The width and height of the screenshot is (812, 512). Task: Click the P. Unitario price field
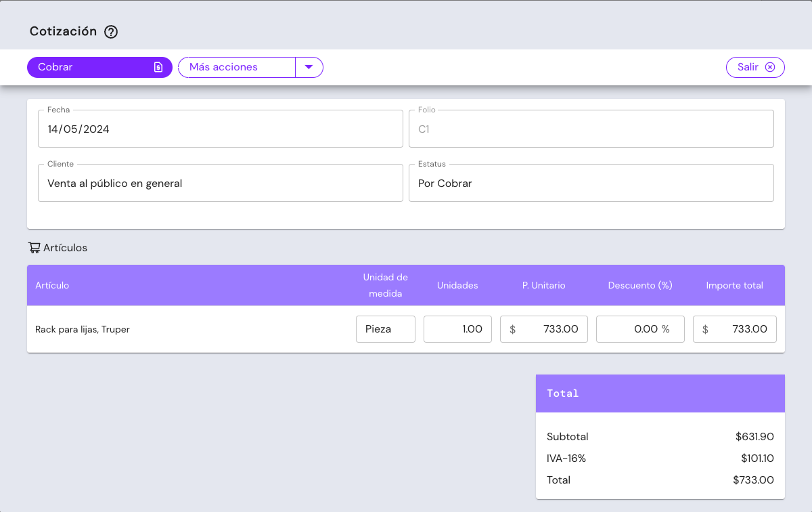point(544,329)
